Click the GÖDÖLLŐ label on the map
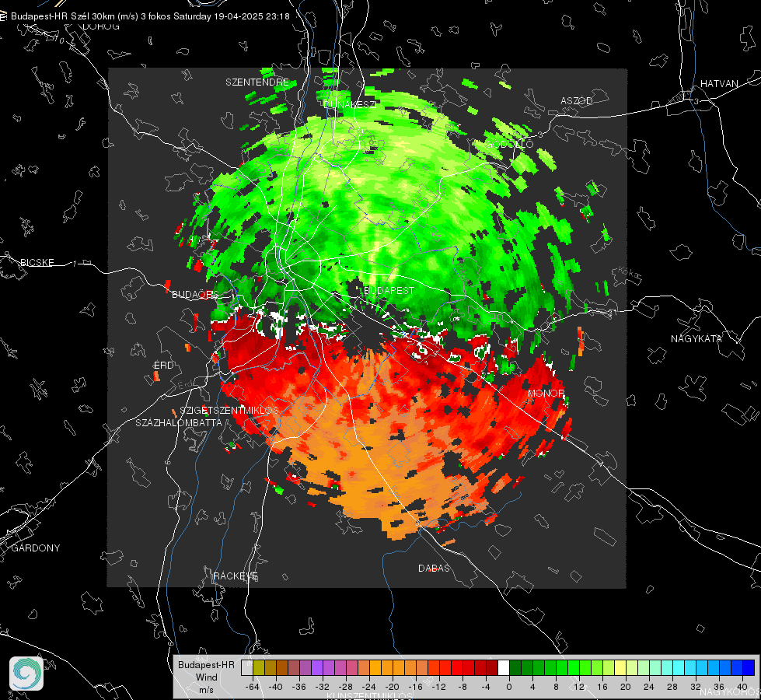This screenshot has height=700, width=761. click(510, 144)
